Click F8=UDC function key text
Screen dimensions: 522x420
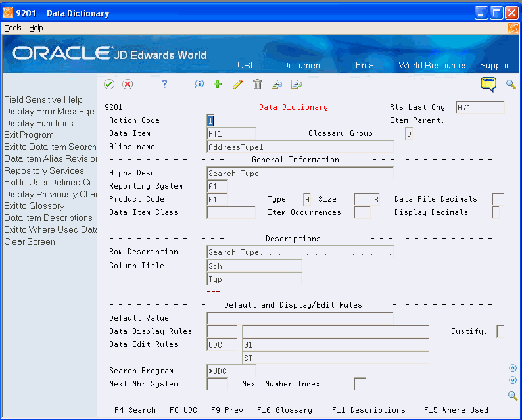pyautogui.click(x=183, y=410)
